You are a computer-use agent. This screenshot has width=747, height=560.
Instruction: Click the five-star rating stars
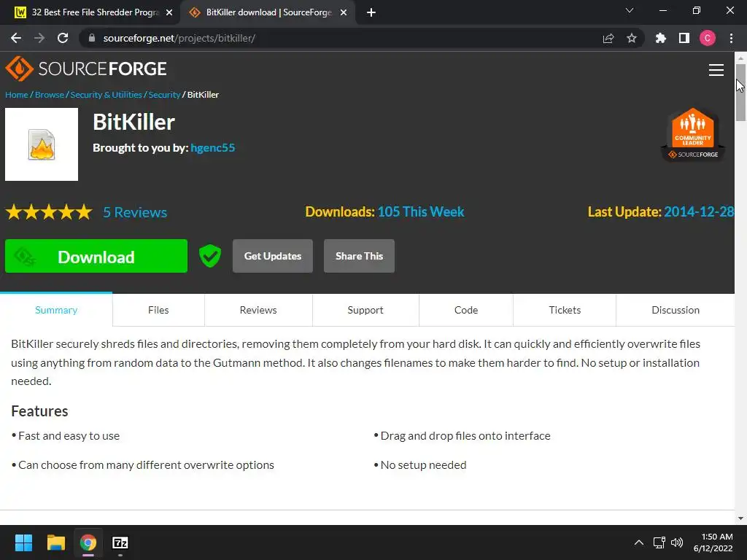pos(49,212)
